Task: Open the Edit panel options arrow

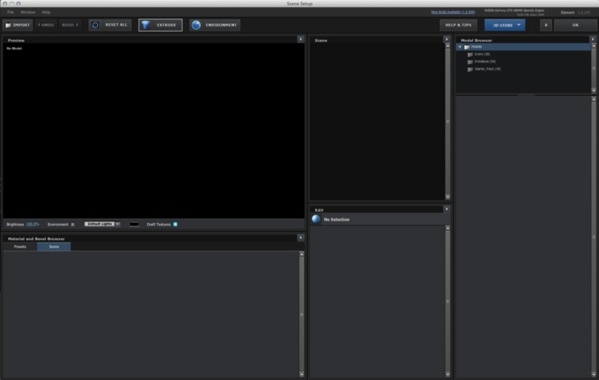Action: coord(447,209)
